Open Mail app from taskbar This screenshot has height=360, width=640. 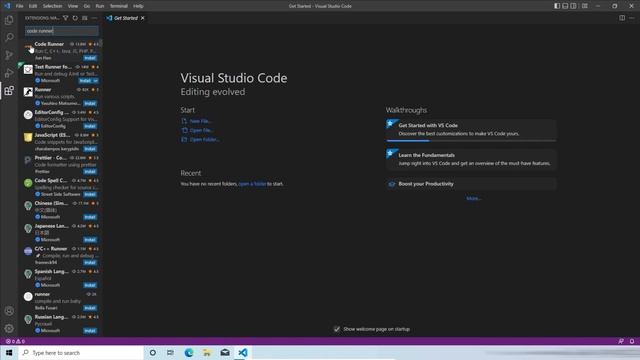(x=225, y=353)
